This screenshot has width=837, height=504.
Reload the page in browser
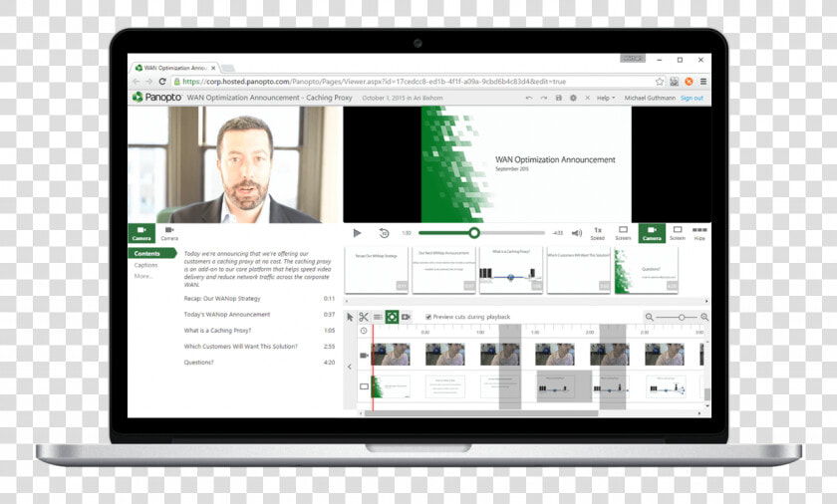coord(162,82)
